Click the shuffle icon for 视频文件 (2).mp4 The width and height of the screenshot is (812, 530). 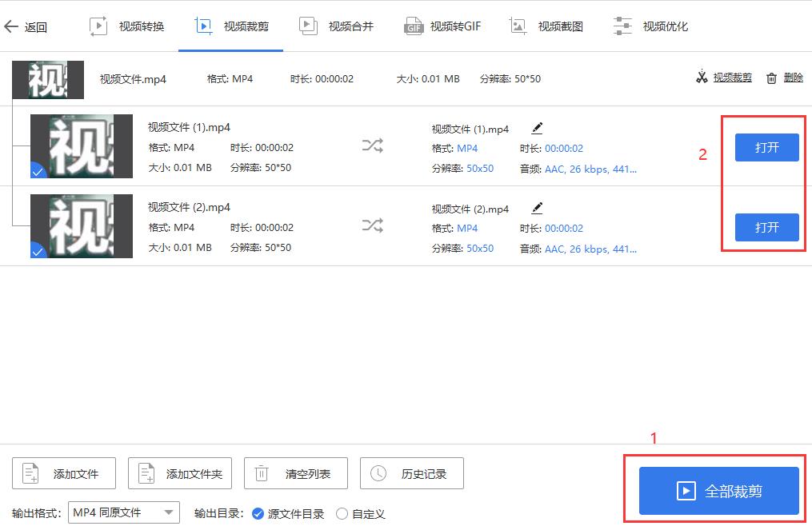(x=372, y=226)
